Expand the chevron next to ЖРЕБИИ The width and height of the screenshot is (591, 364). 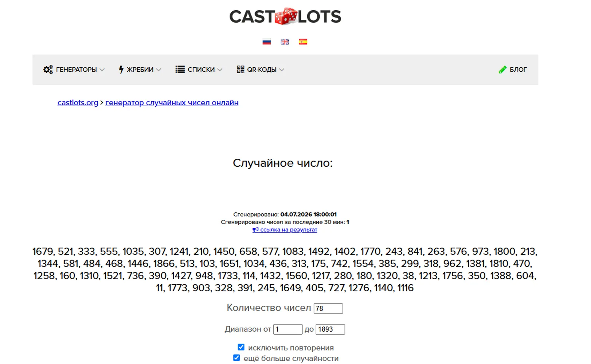point(158,70)
